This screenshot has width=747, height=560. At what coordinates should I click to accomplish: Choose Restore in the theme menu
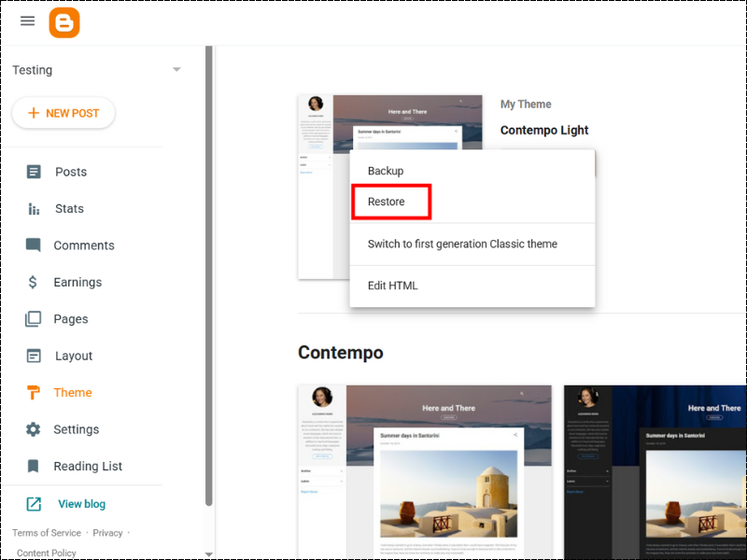coord(386,202)
